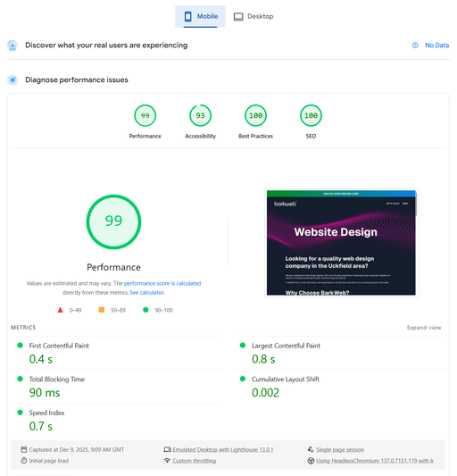Click the 0.002 metric value
The width and height of the screenshot is (457, 476).
pyautogui.click(x=265, y=393)
